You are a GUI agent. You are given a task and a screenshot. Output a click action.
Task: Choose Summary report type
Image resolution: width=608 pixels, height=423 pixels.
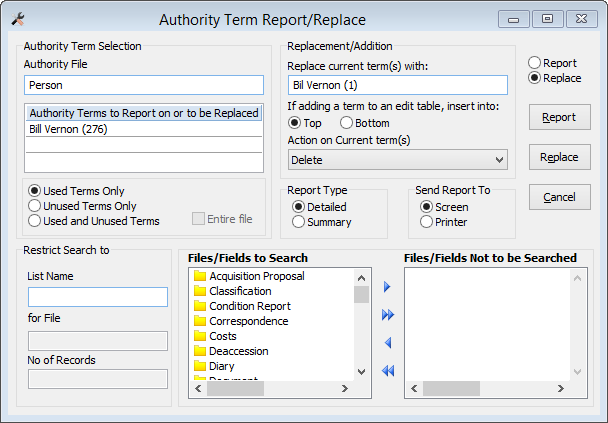pos(298,222)
